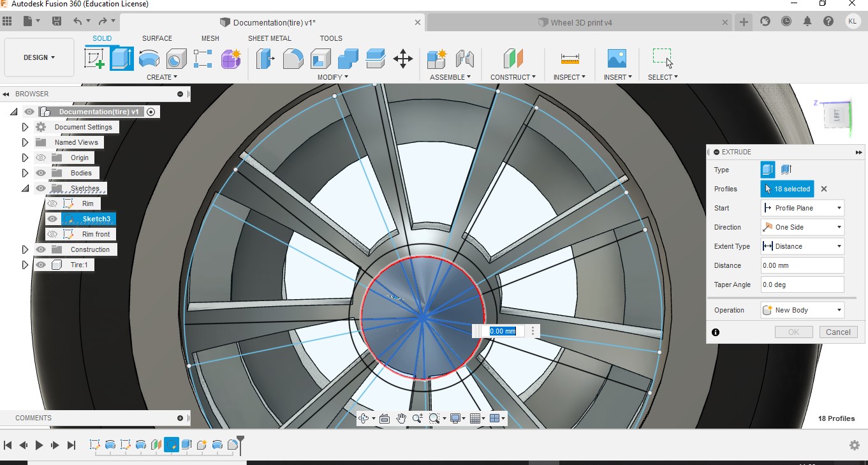Activate the Documentation(tire) v1 component radio

click(151, 112)
